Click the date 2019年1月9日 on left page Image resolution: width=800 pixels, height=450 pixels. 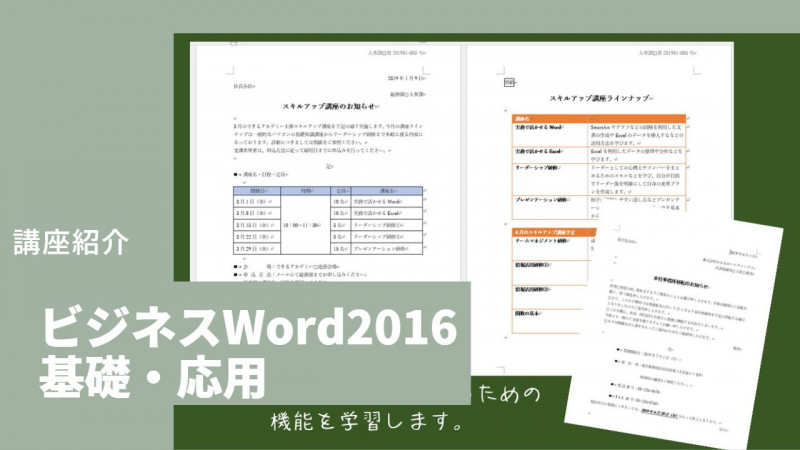coord(406,79)
